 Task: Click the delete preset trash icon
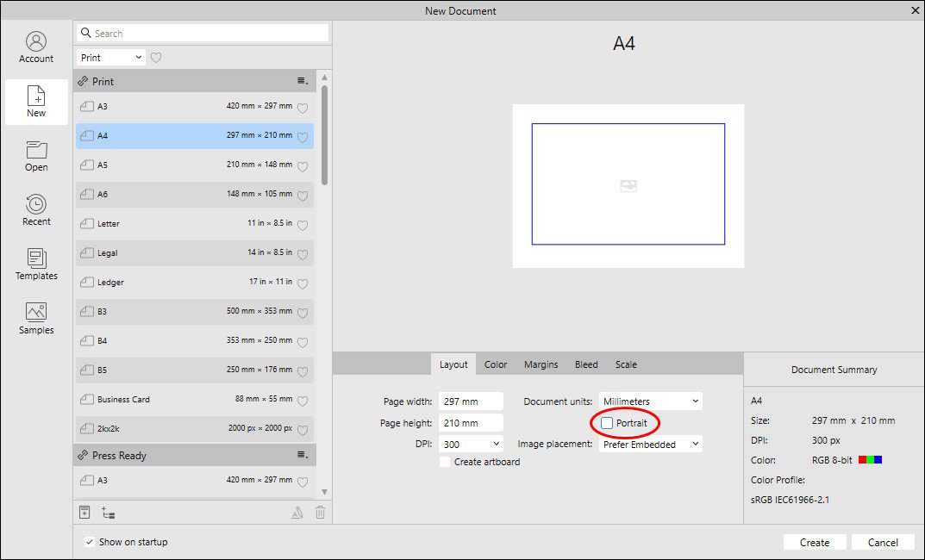[320, 512]
